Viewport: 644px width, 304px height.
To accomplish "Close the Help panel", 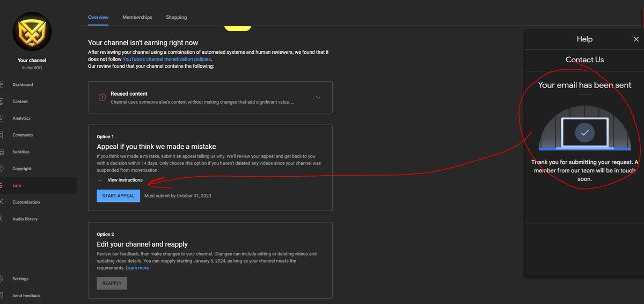I will pyautogui.click(x=636, y=39).
